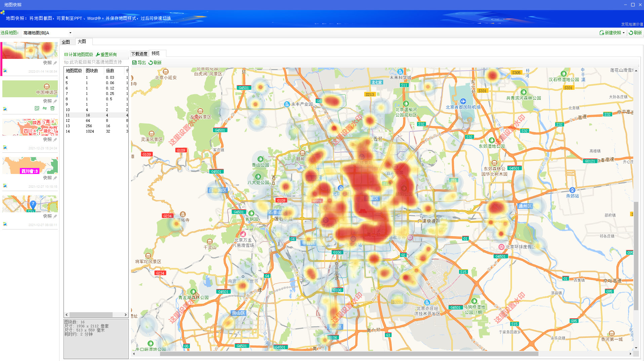Refresh snapshot list with top-right 刷新 button
This screenshot has height=361, width=644.
pyautogui.click(x=635, y=33)
